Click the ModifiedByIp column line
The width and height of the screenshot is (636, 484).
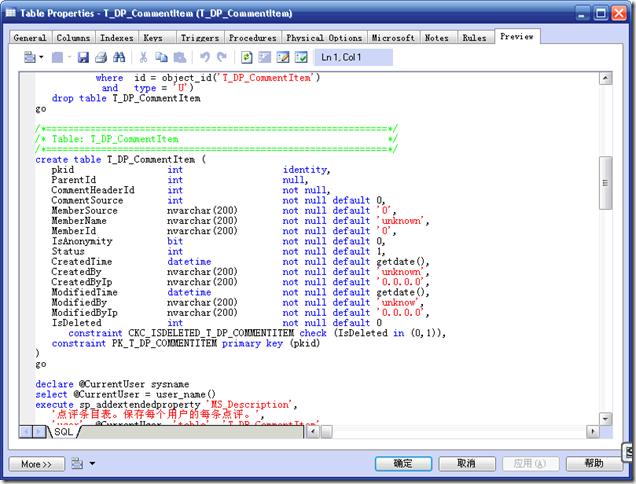[240, 312]
